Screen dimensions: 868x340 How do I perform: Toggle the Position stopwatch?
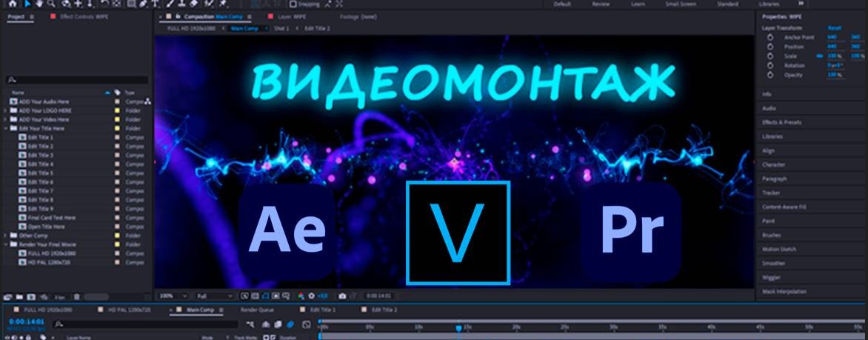point(770,47)
